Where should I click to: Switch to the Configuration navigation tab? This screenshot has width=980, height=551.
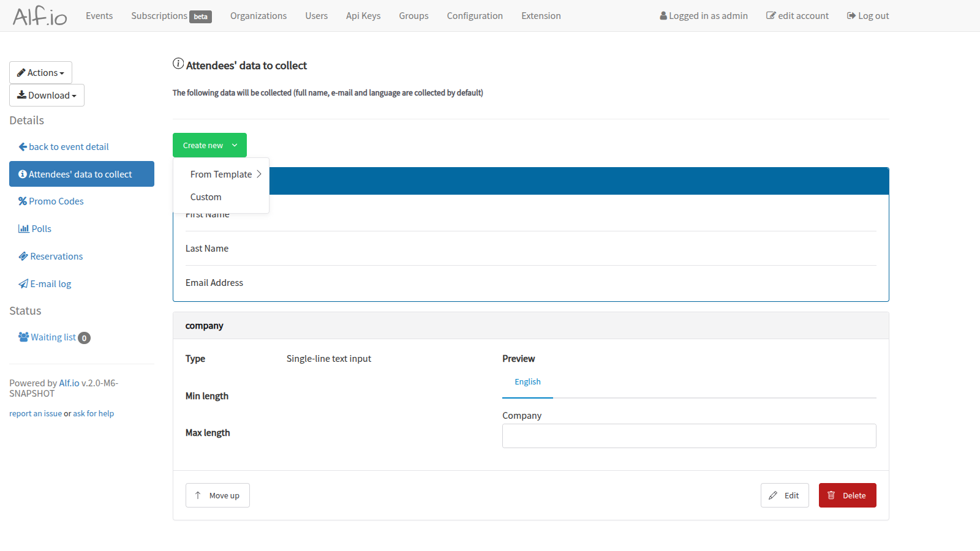click(x=475, y=15)
